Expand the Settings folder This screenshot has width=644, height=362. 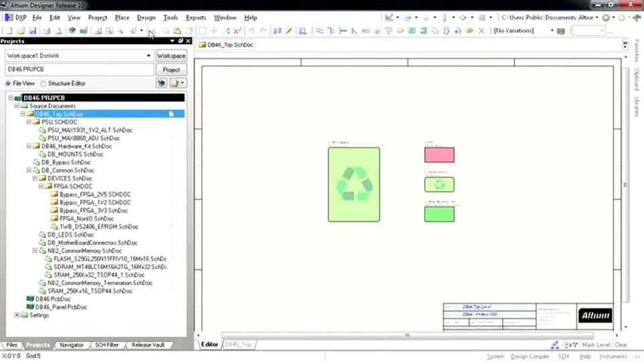point(17,315)
